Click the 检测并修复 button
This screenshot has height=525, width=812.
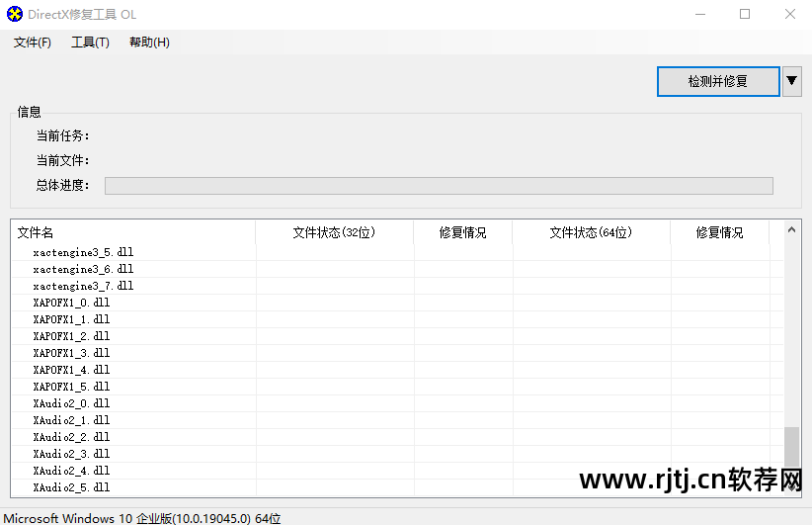tap(718, 81)
